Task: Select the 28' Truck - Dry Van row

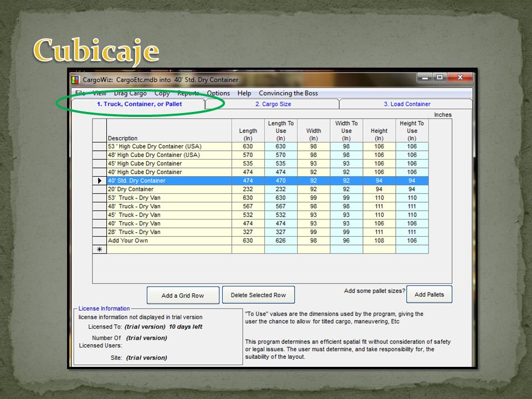Action: (x=260, y=232)
